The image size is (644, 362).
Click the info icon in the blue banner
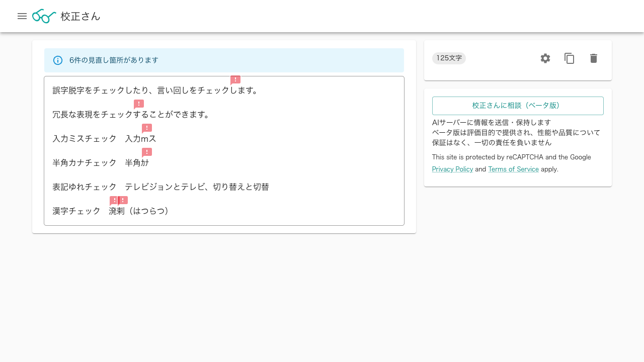58,60
